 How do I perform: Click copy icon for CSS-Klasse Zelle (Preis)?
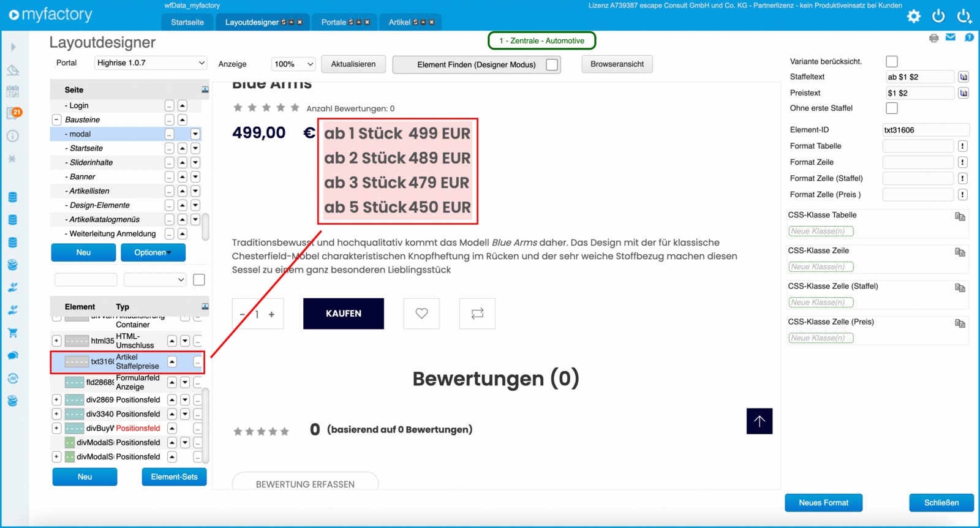tap(960, 323)
